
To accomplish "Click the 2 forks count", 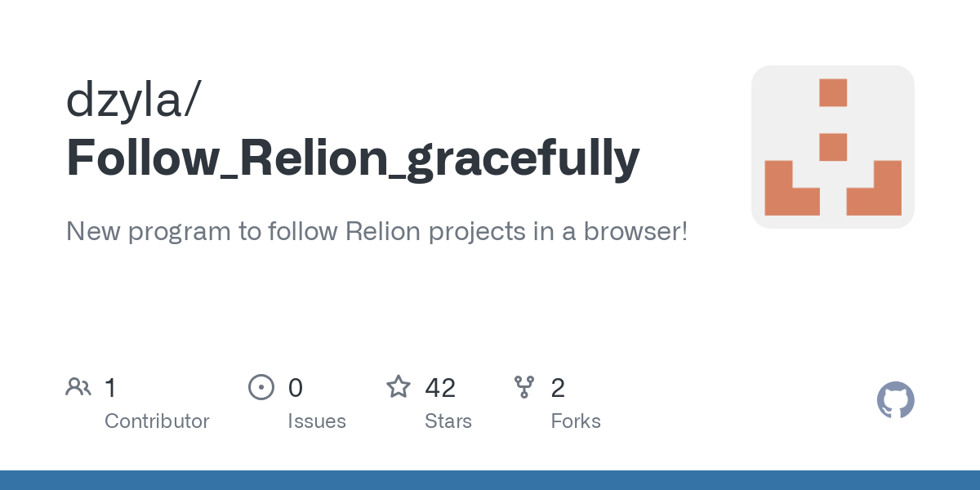I will tap(558, 387).
